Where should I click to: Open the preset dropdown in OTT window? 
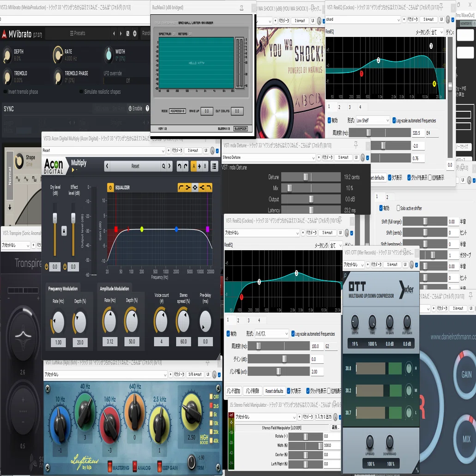[x=354, y=265]
